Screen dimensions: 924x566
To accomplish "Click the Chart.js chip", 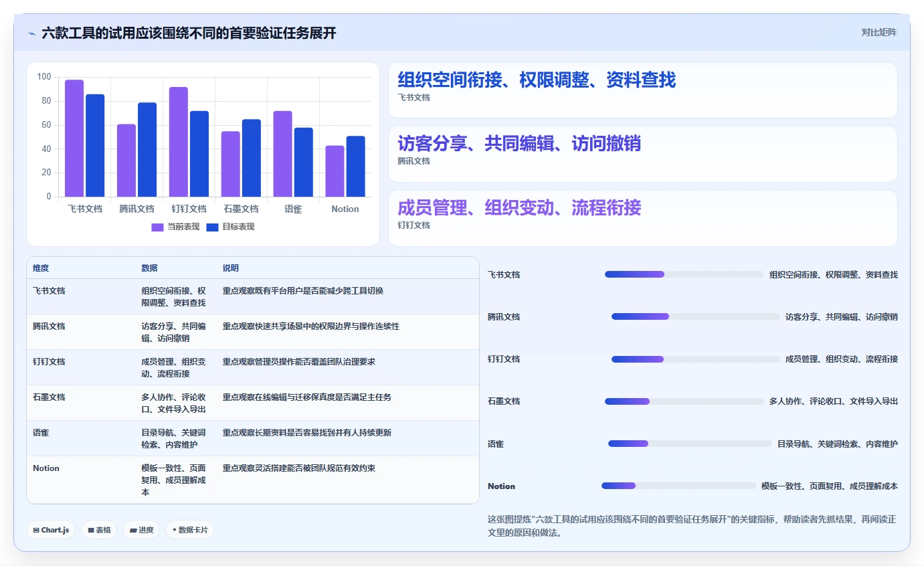I will 52,530.
